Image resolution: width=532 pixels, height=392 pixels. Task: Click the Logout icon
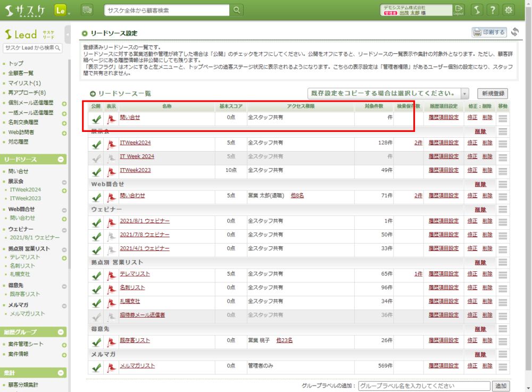coord(459,10)
